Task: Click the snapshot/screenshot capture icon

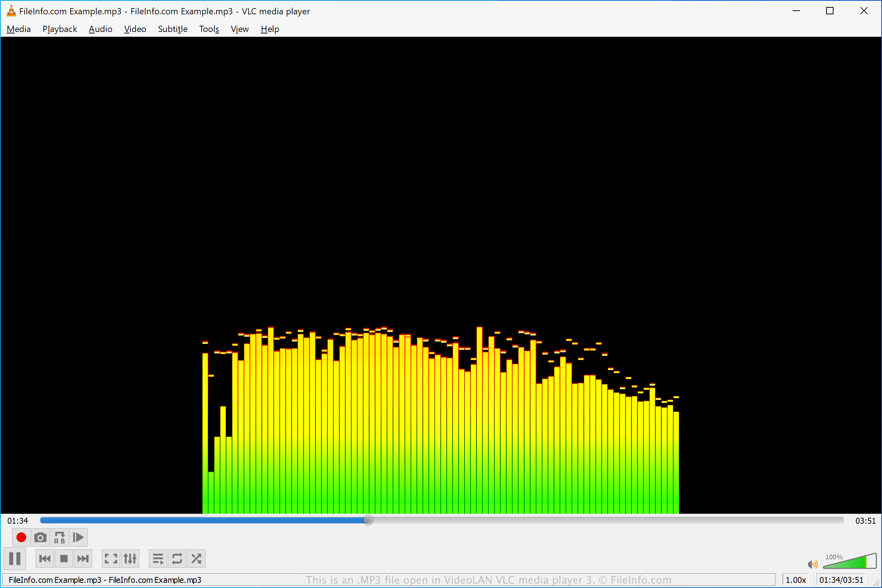Action: pos(40,537)
